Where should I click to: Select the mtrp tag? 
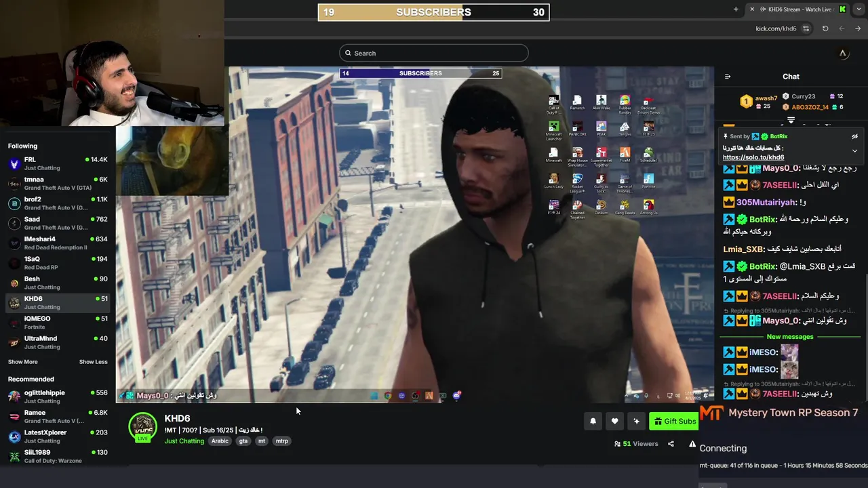click(x=281, y=441)
